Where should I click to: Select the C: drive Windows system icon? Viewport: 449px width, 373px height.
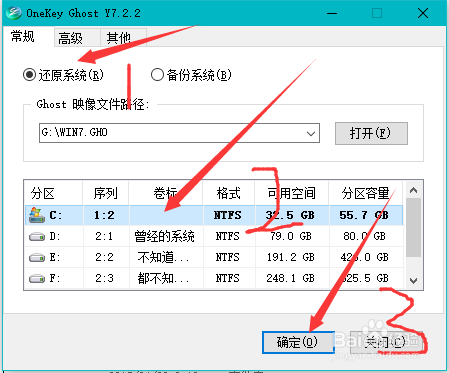37,215
